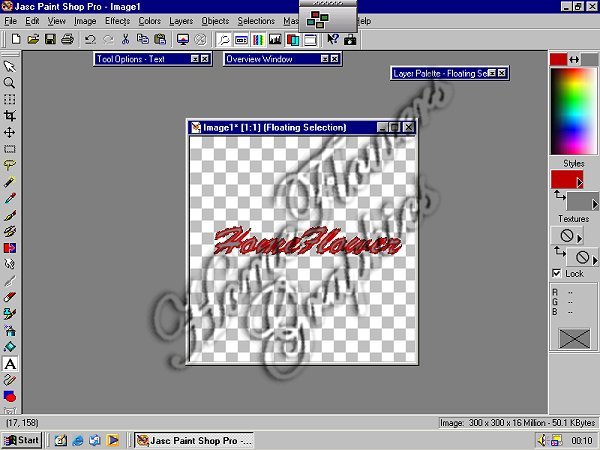Select the Crop tool
Screen dimensions: 600x450
10,116
